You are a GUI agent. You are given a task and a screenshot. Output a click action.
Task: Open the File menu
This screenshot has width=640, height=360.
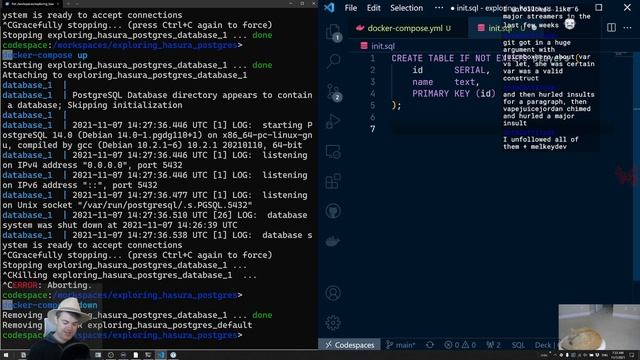click(350, 8)
